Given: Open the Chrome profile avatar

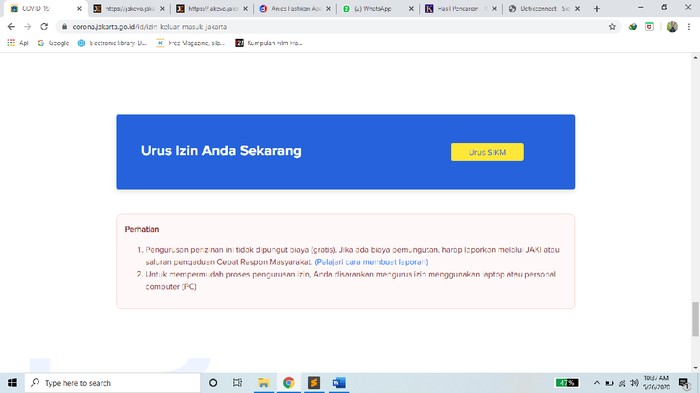Looking at the screenshot, I should (x=672, y=27).
